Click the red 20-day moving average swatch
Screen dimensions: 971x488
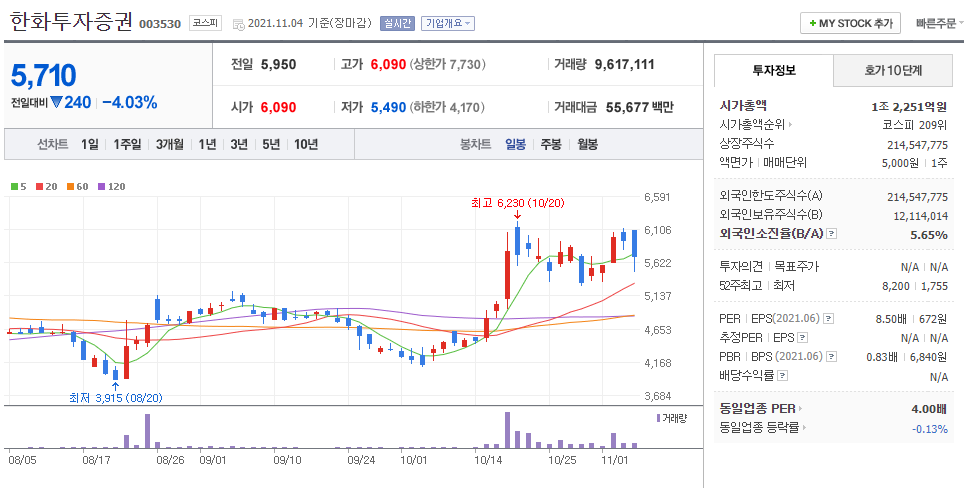[x=40, y=186]
